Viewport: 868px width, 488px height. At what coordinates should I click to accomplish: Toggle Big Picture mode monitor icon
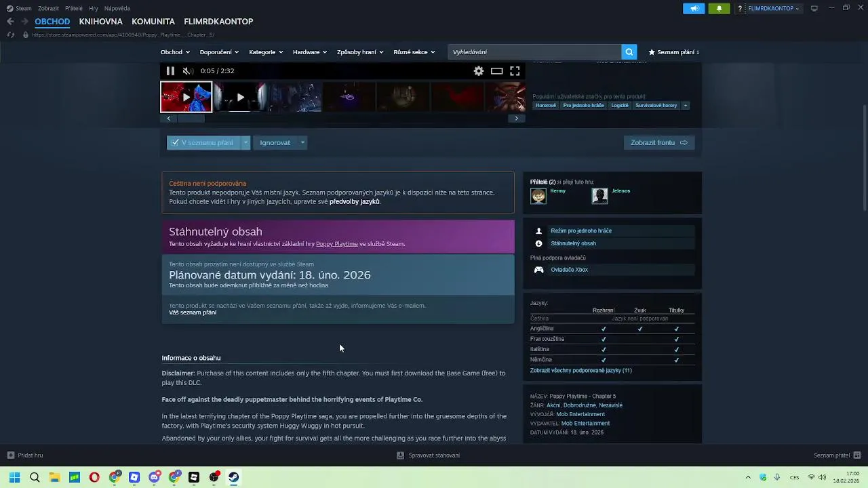click(814, 8)
